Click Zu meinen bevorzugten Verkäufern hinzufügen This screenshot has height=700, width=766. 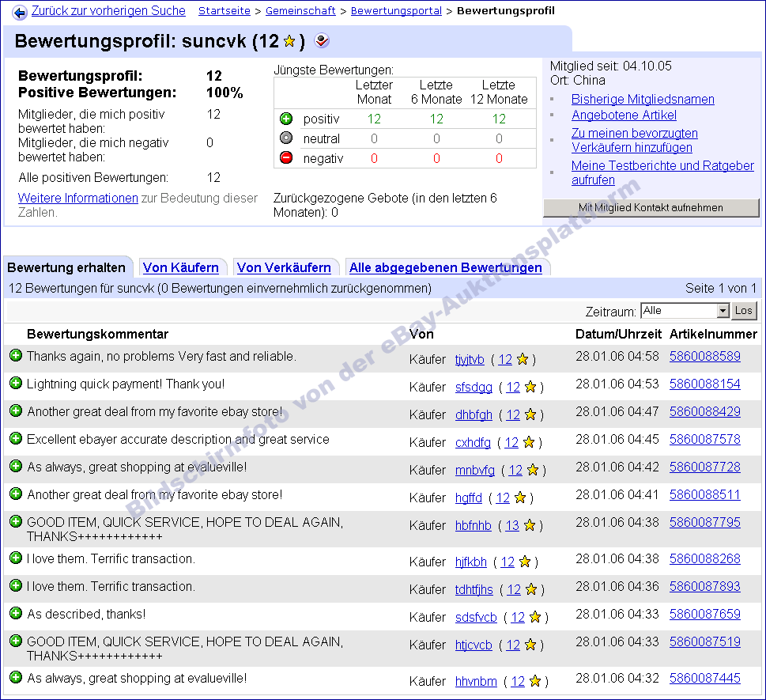(x=635, y=140)
